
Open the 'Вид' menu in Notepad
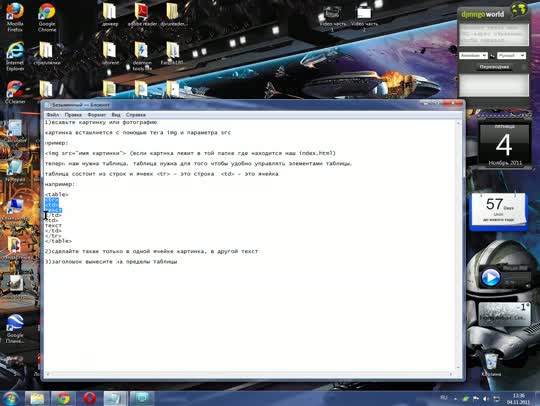pos(116,115)
